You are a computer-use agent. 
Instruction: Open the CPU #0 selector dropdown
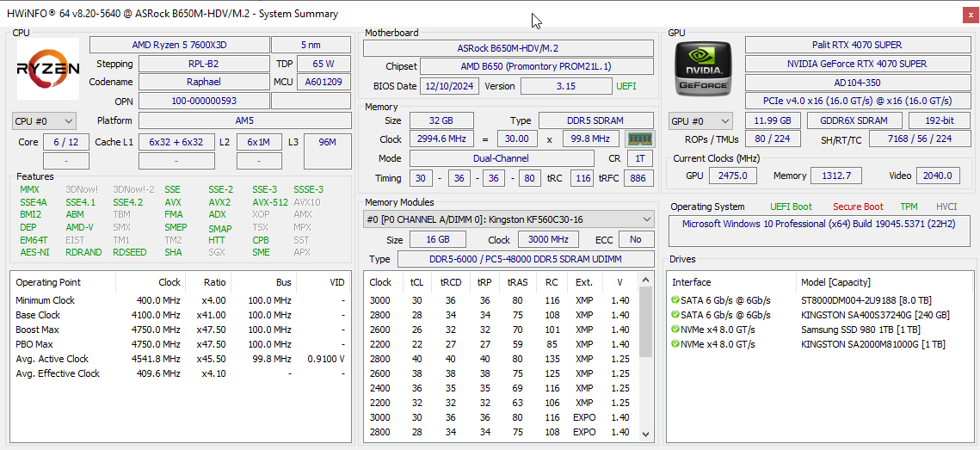[44, 121]
